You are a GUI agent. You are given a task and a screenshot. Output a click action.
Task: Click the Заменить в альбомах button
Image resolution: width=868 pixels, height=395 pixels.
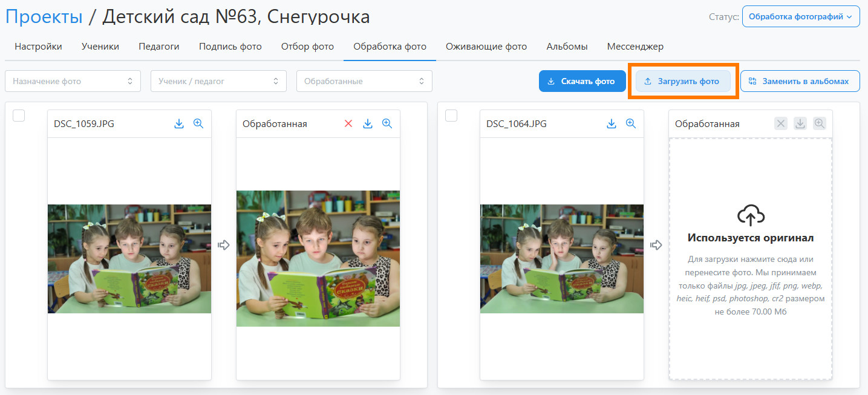(x=800, y=81)
